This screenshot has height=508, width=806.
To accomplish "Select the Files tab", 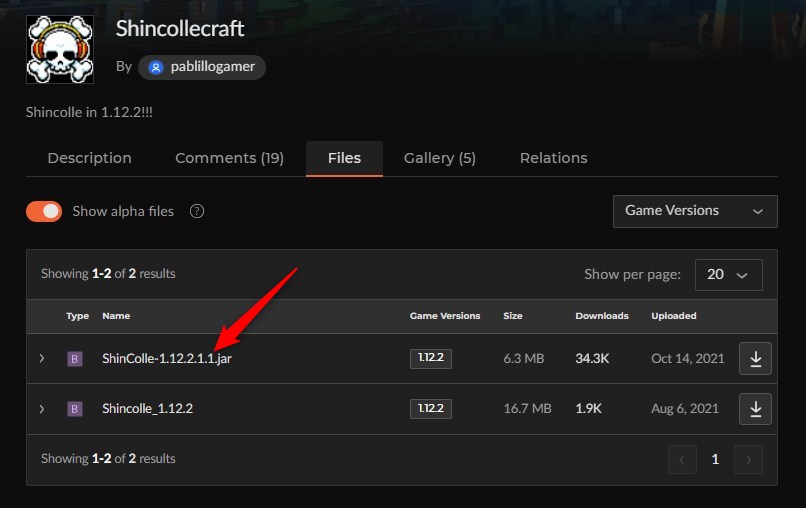I will pyautogui.click(x=344, y=158).
